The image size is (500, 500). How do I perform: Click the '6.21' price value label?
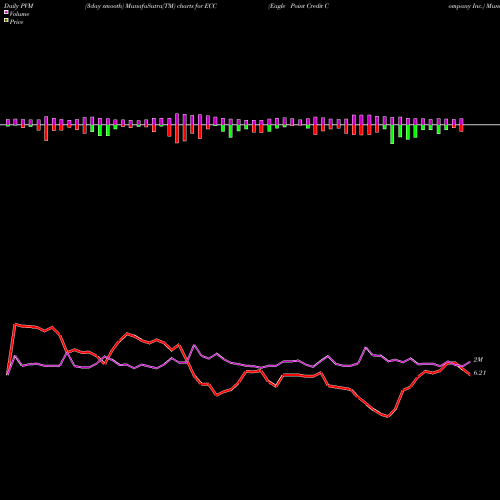[x=480, y=373]
